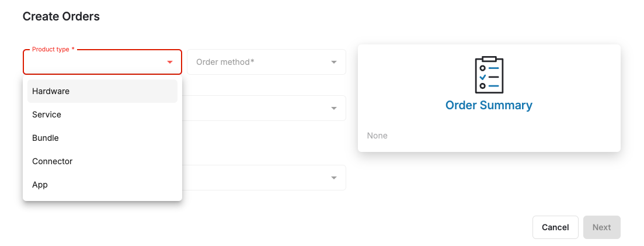This screenshot has height=246, width=644.
Task: Click the Create Orders page title
Action: (61, 16)
